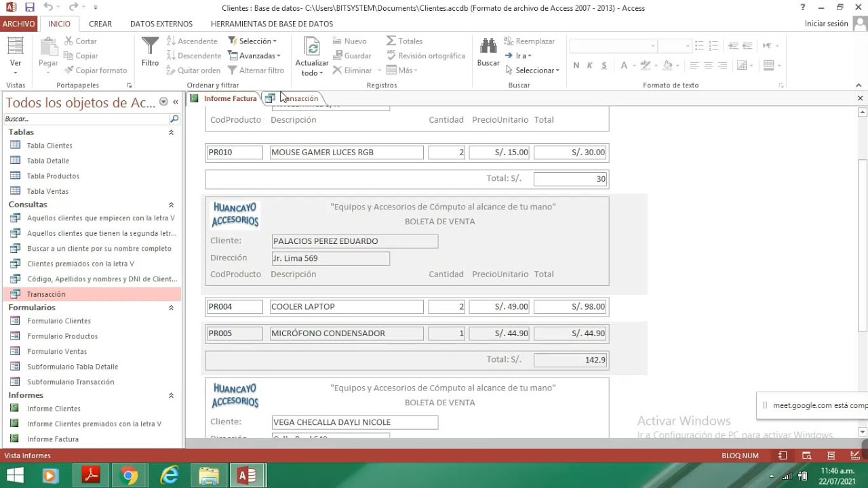Open the Más dropdown
Screen dimensions: 868x488
click(401, 70)
